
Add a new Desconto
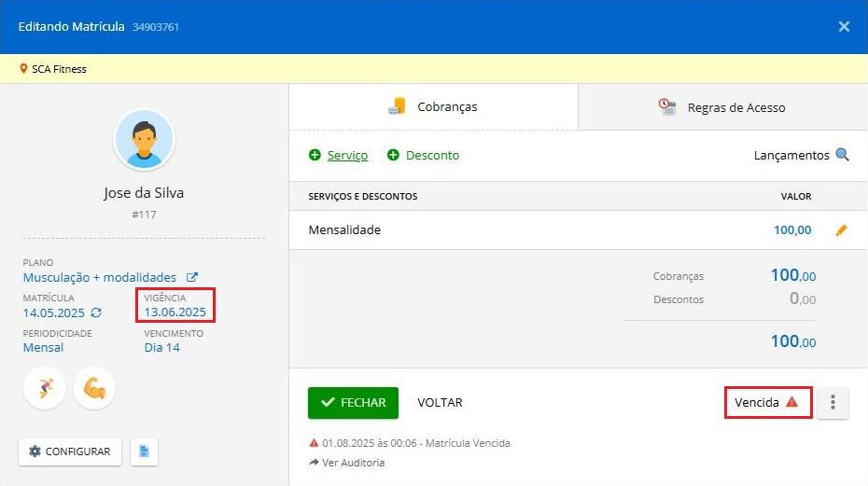pyautogui.click(x=424, y=155)
